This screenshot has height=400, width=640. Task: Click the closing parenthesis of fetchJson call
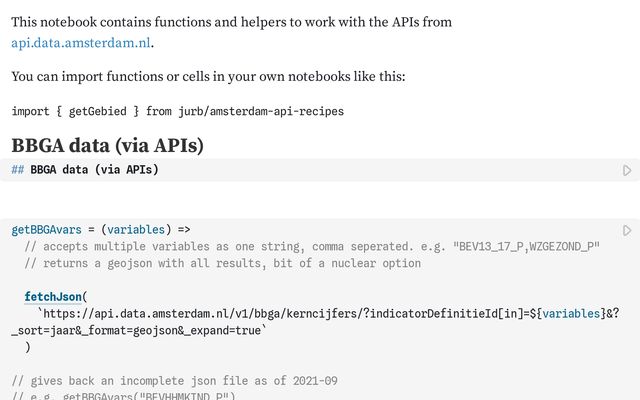coord(28,347)
